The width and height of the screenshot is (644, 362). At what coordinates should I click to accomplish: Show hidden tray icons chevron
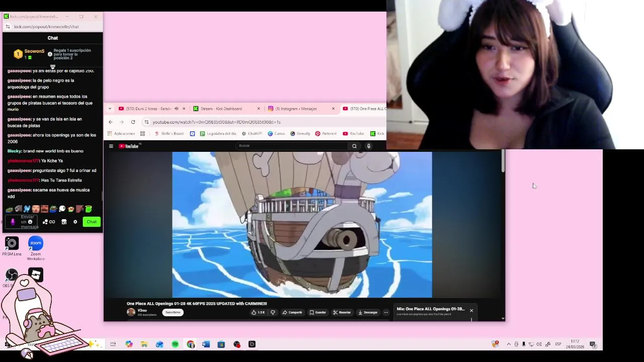[509, 344]
